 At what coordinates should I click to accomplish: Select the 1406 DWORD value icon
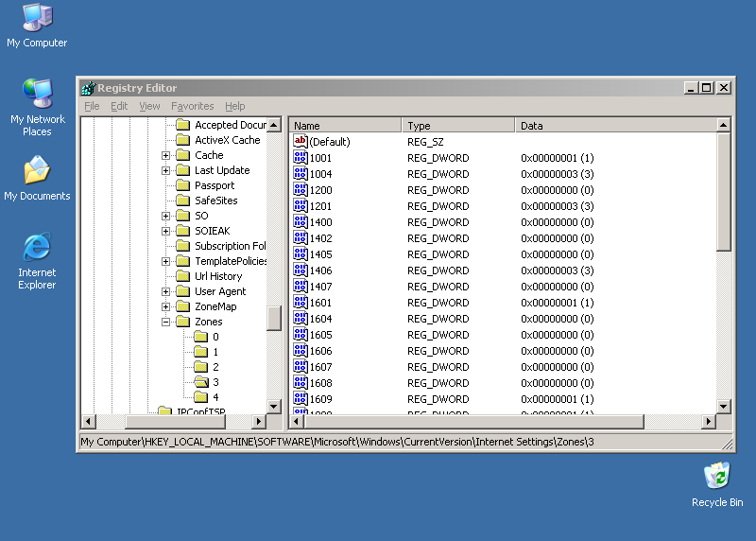click(x=300, y=270)
